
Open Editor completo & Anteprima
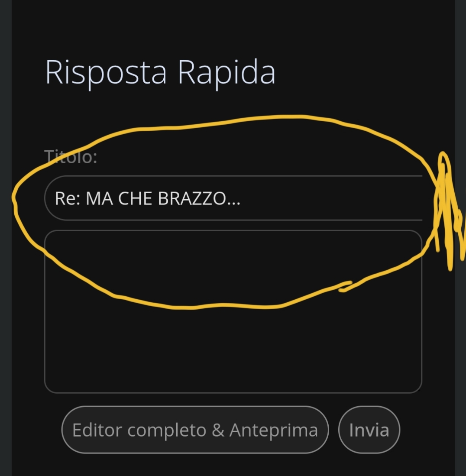coord(195,430)
